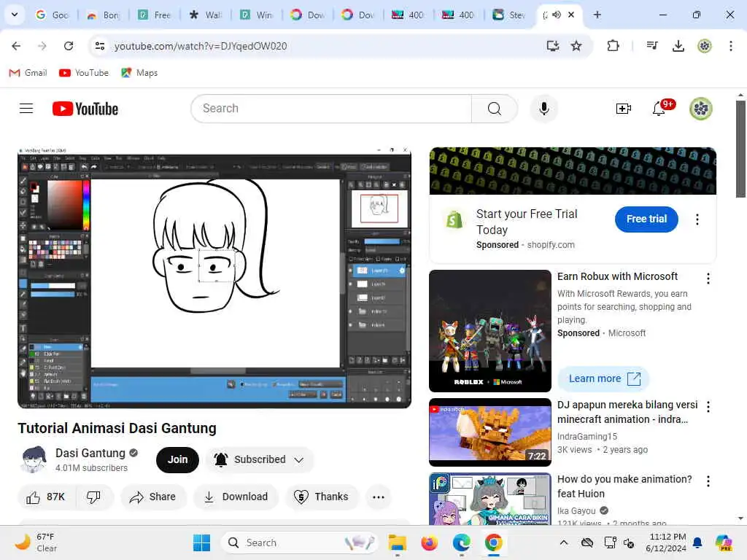747x560 pixels.
Task: Open the YouTube bookmark
Action: [84, 73]
